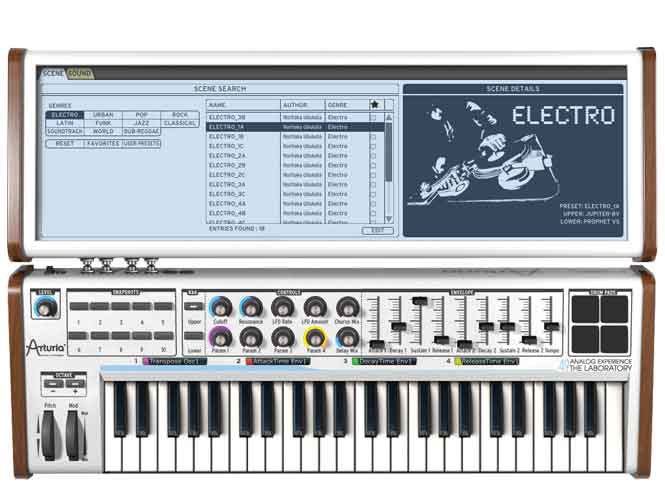Toggle the Lower keyboard part button
The width and height of the screenshot is (665, 486).
(x=194, y=336)
